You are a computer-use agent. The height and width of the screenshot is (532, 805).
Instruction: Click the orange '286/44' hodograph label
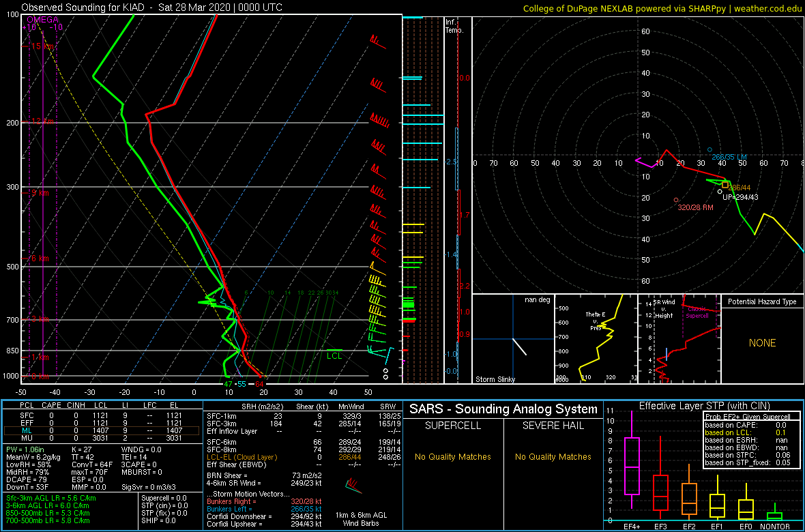740,188
